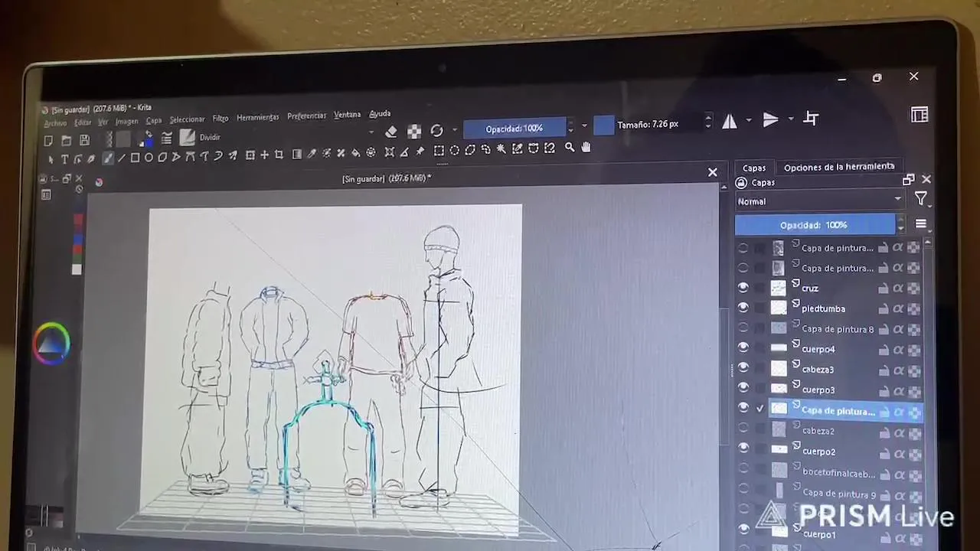The image size is (980, 551).
Task: Expand dropdown next to top opacity slider
Action: tap(584, 126)
